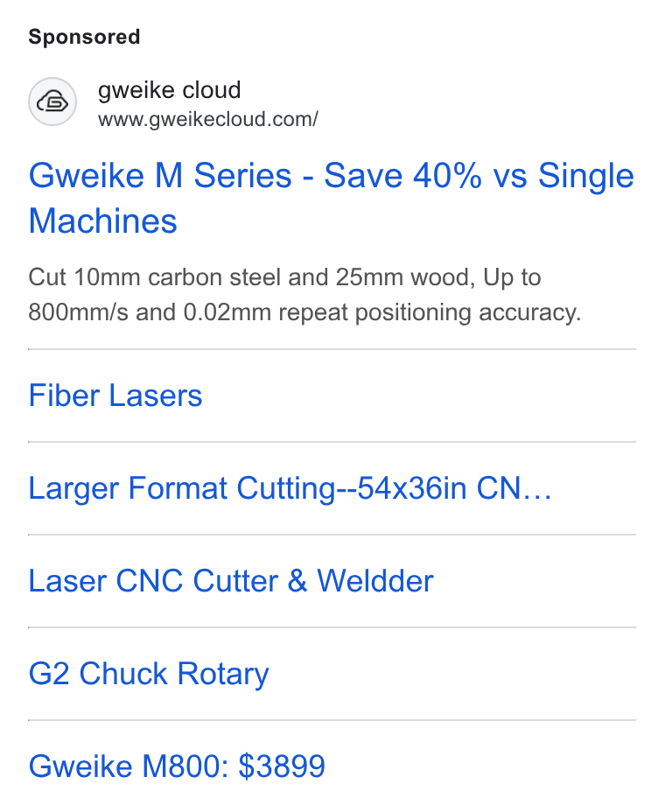Click 'Save 40%' in the ad headline
Screen dimensions: 665x812
(x=402, y=175)
